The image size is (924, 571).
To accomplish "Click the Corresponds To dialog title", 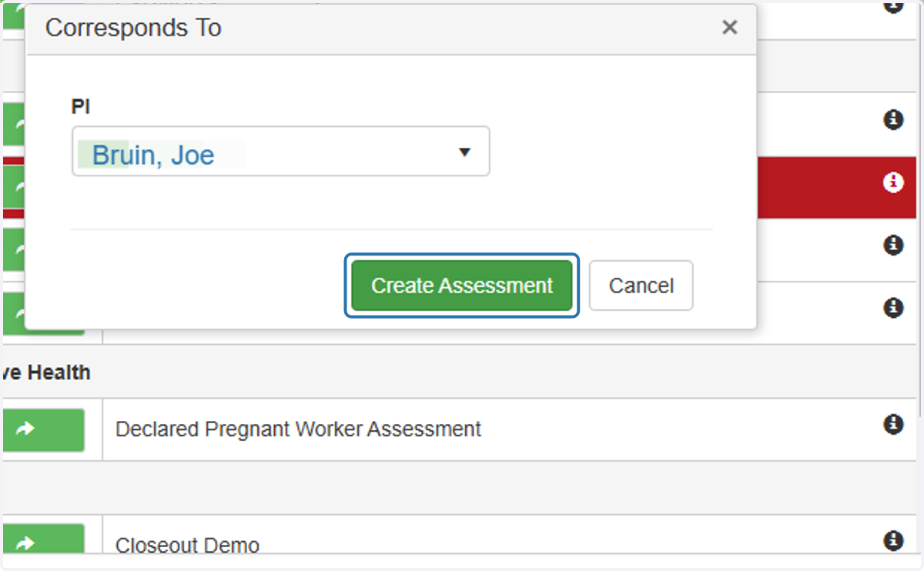I will (133, 28).
